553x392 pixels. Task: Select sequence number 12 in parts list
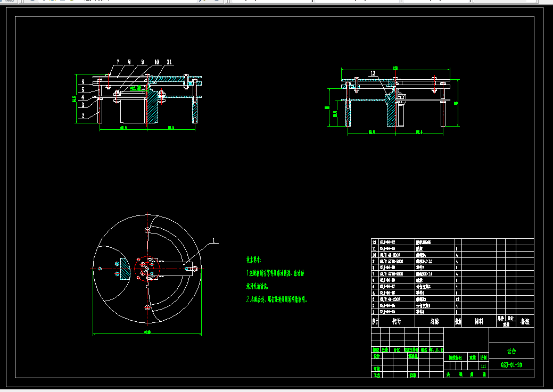(x=374, y=242)
